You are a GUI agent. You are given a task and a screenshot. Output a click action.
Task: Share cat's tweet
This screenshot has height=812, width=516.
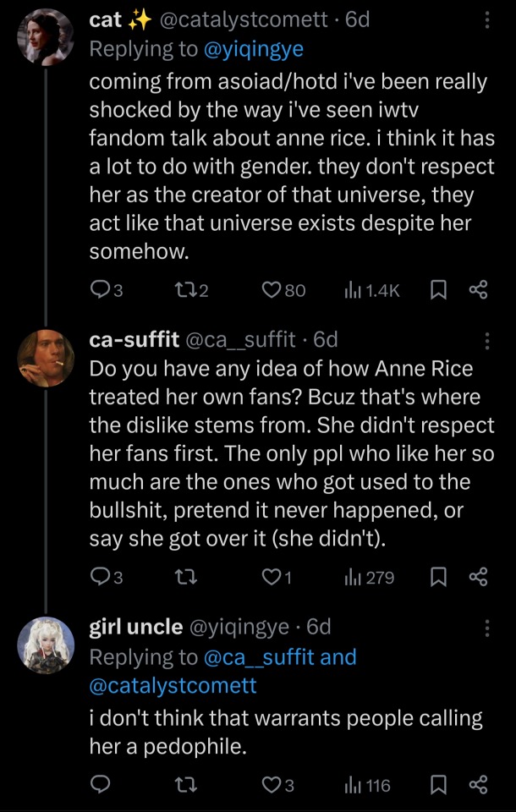click(x=478, y=290)
